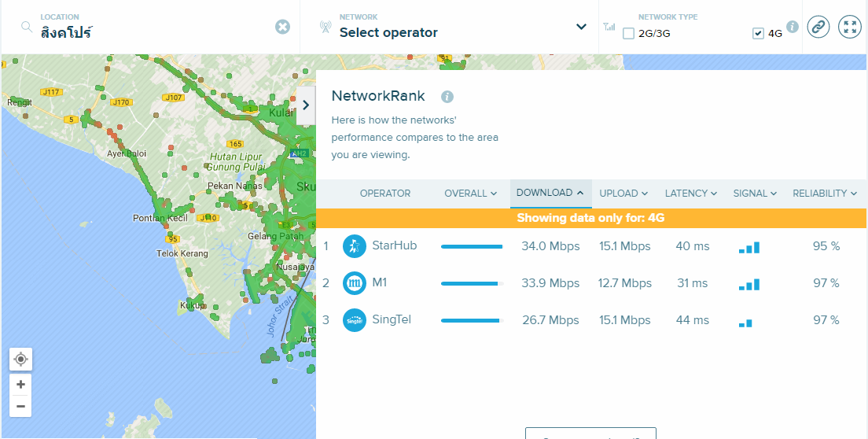Click the 40 ms latency value
This screenshot has height=439, width=868.
click(x=692, y=246)
